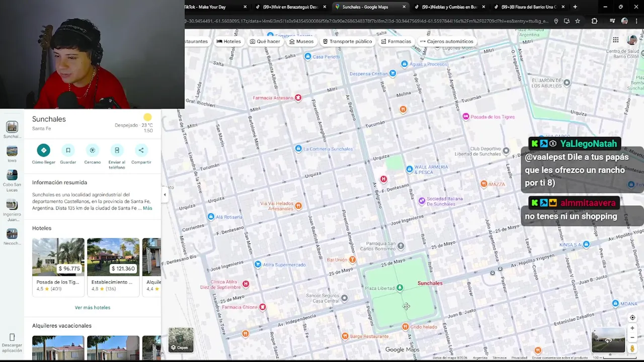Switch to Vivir en Berazategui tab
Image resolution: width=644 pixels, height=362 pixels.
pyautogui.click(x=291, y=7)
